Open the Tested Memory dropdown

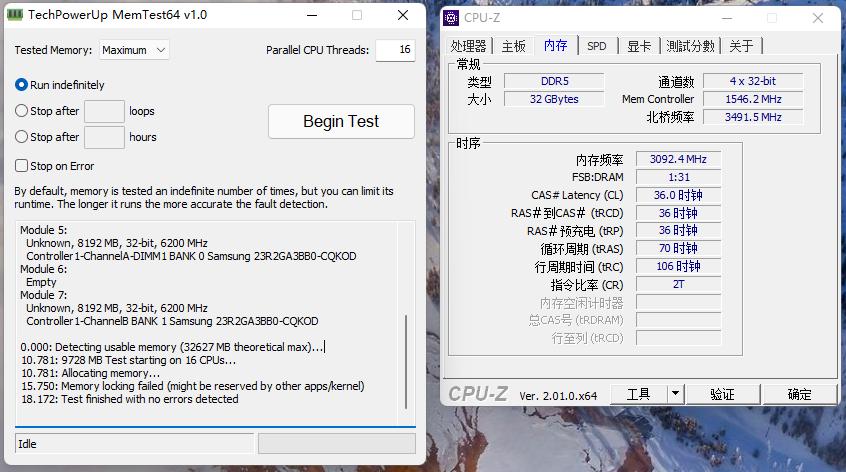coord(134,50)
